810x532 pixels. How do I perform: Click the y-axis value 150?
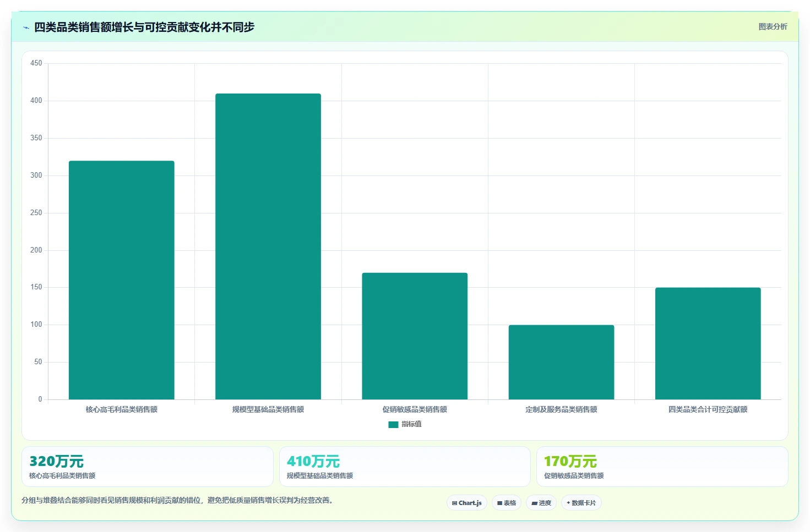point(36,287)
